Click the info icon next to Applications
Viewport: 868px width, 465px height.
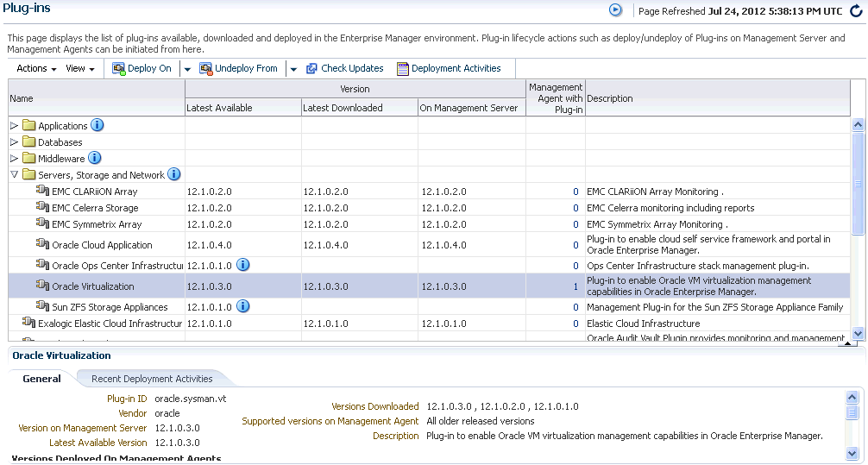point(97,125)
